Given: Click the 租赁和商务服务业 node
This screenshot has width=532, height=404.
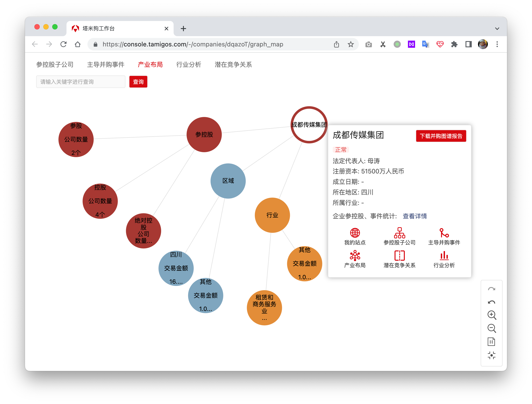Looking at the screenshot, I should pyautogui.click(x=264, y=308).
